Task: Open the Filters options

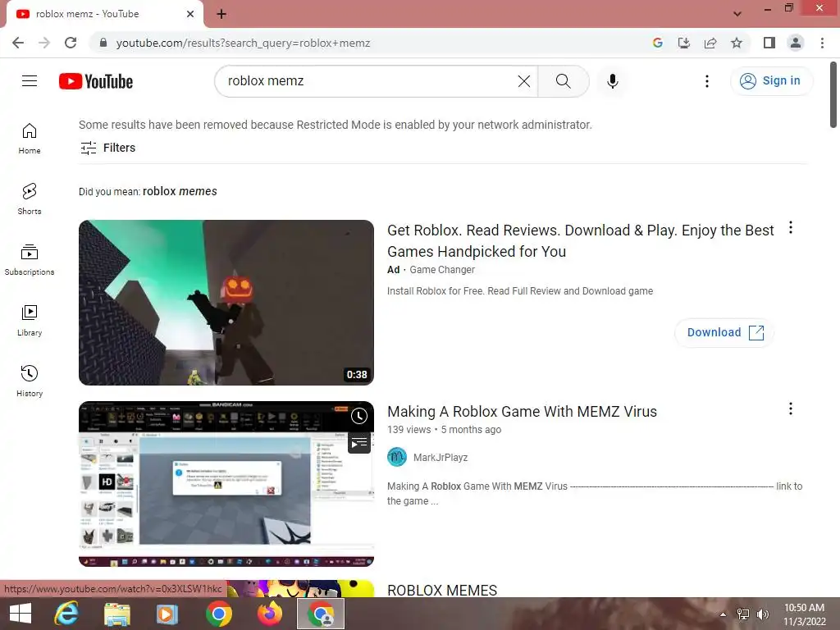Action: pyautogui.click(x=107, y=148)
